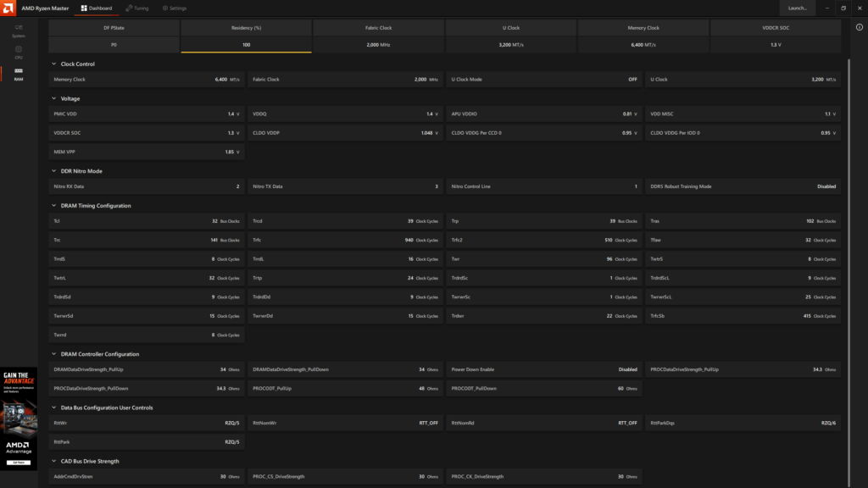Click the DRAMDataDriveStrength_PullUp row

(x=146, y=369)
